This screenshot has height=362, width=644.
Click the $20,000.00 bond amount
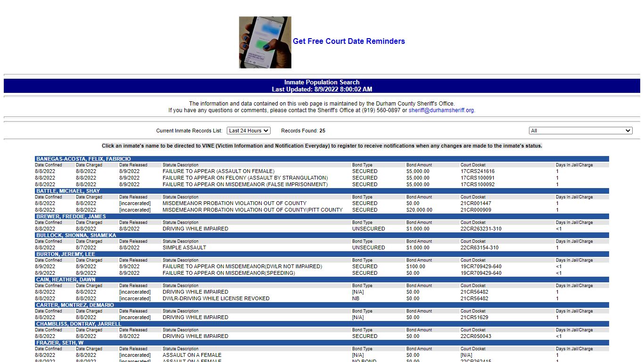[x=419, y=210]
